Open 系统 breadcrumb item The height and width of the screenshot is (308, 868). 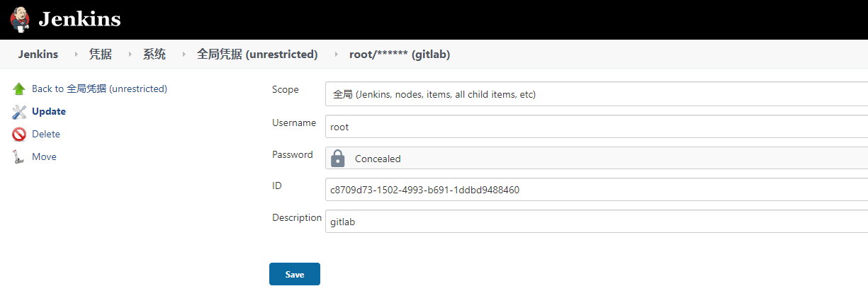(x=154, y=55)
